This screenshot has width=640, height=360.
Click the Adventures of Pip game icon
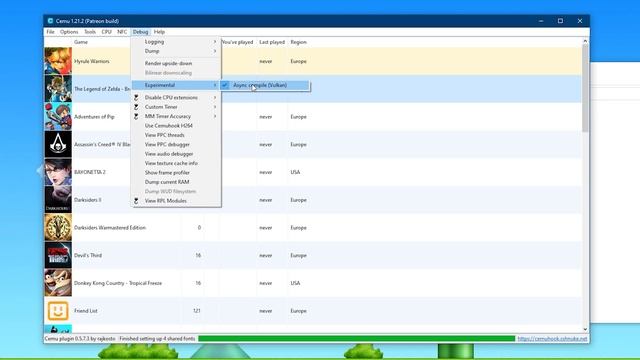pyautogui.click(x=58, y=116)
